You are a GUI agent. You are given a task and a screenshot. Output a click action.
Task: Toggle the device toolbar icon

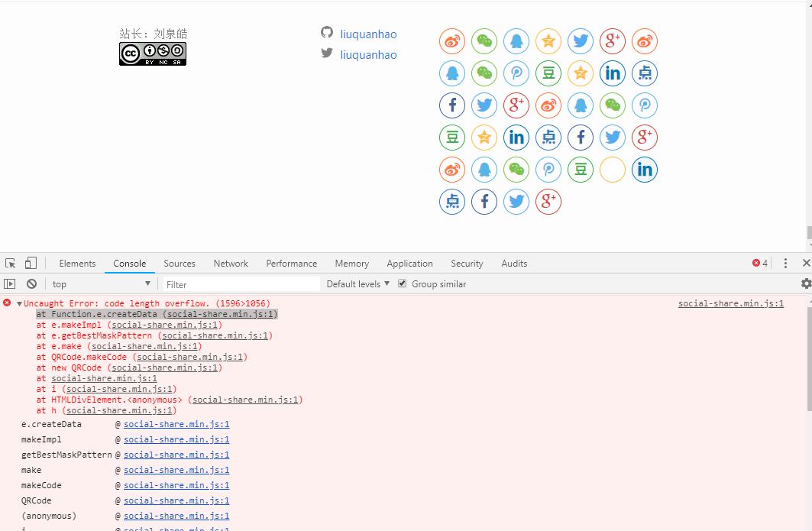coord(31,263)
